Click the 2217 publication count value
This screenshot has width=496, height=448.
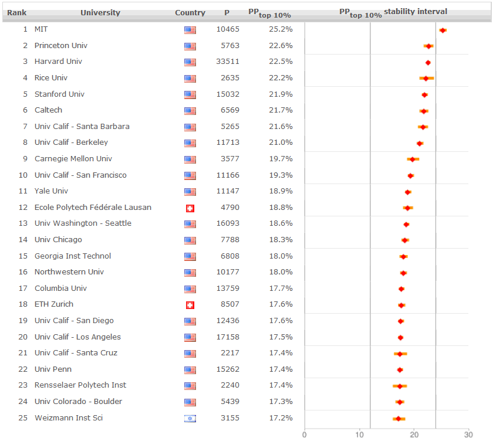point(230,352)
